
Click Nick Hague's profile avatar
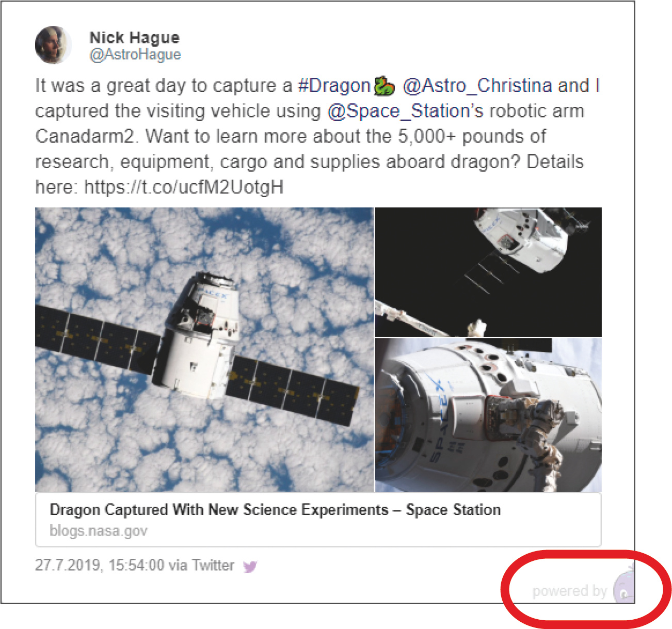coord(54,45)
